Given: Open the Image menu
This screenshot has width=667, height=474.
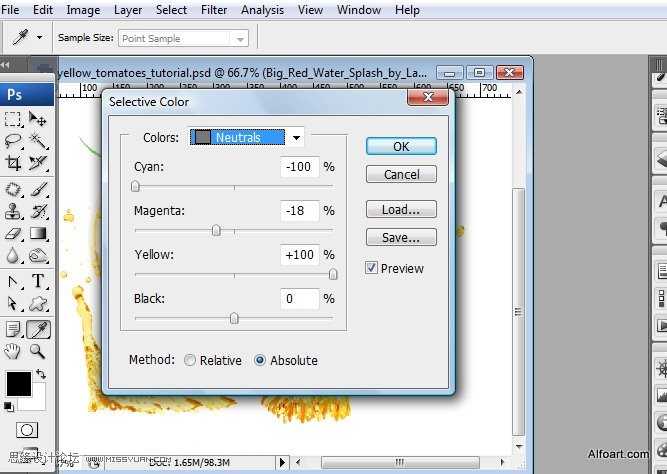Looking at the screenshot, I should tap(83, 10).
